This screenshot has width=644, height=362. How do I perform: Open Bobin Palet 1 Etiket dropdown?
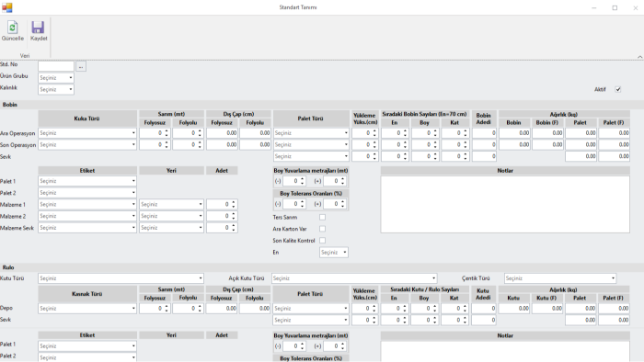[87, 181]
